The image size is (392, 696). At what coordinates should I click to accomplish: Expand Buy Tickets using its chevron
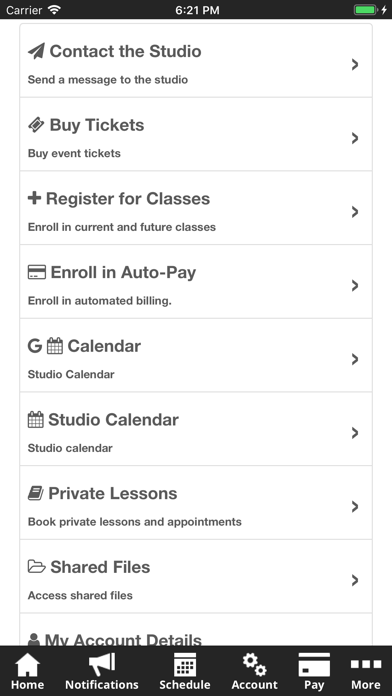coord(355,138)
